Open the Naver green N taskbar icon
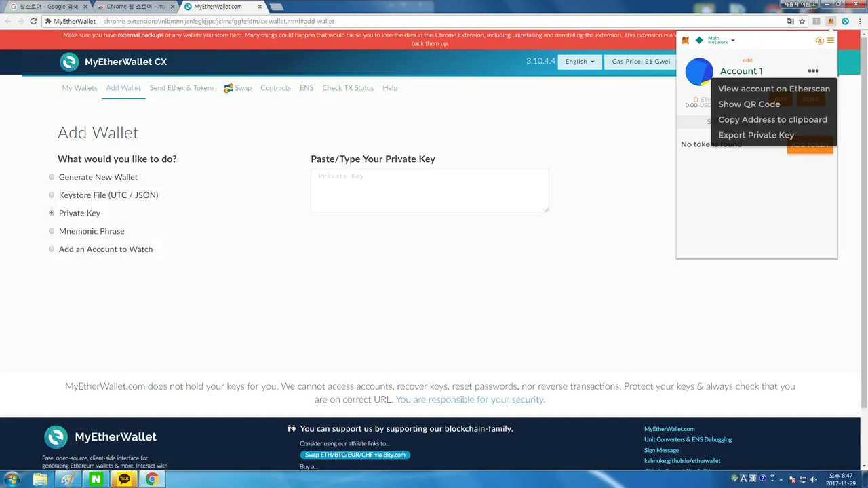Screen dimensions: 868x488 coord(96,479)
